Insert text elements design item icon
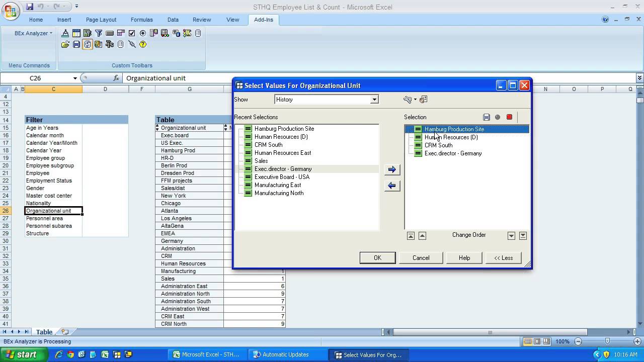644x362 pixels. click(x=176, y=33)
